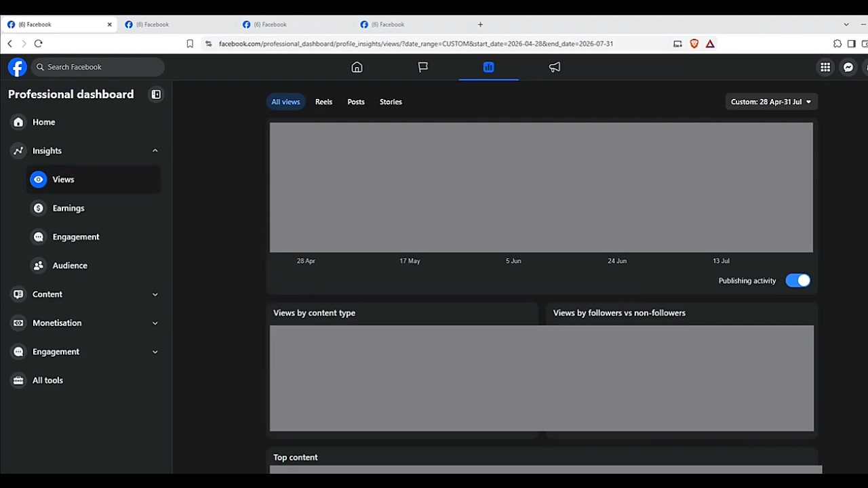Collapse the Professional dashboard sidebar panel icon

point(156,94)
